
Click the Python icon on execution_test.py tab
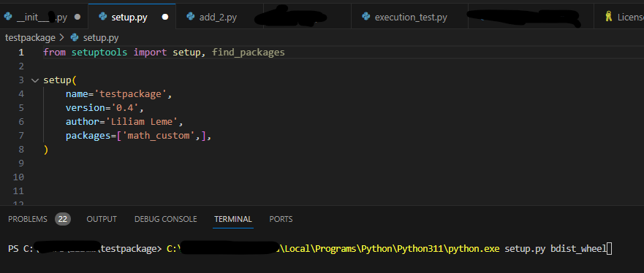click(366, 17)
